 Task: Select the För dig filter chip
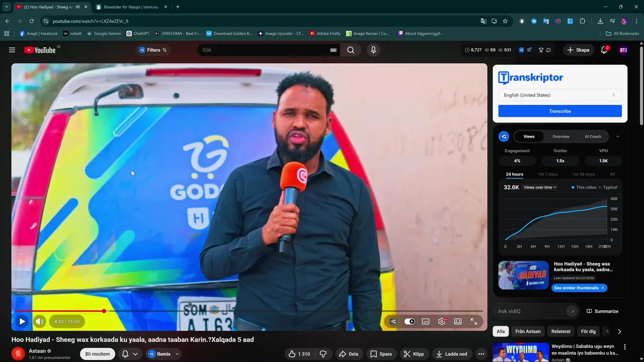[588, 331]
